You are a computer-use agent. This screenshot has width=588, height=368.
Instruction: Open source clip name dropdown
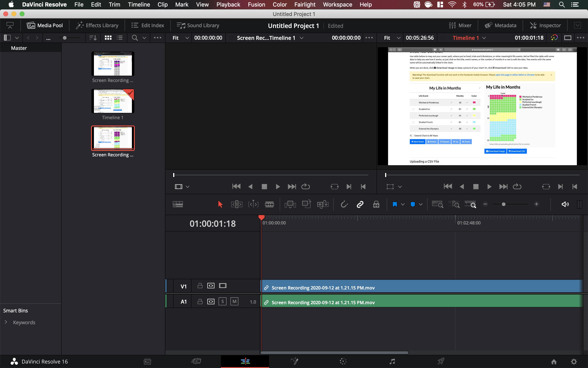pos(302,38)
